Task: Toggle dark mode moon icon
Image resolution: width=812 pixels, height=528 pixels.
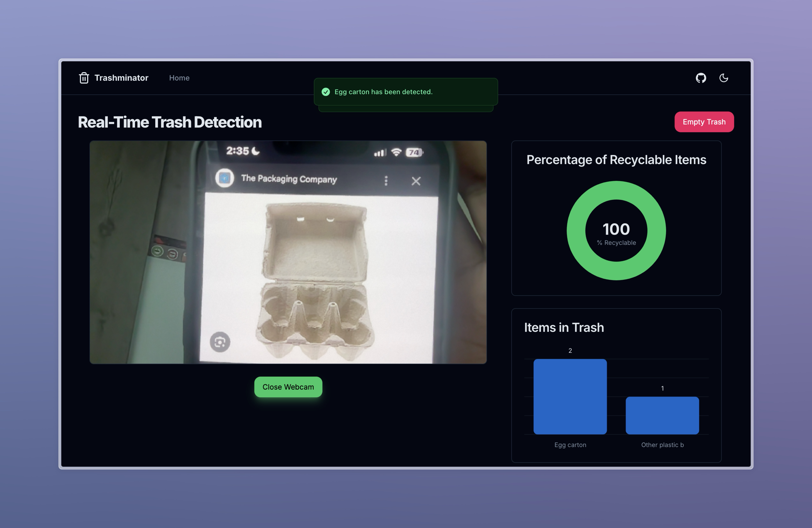Action: [724, 78]
